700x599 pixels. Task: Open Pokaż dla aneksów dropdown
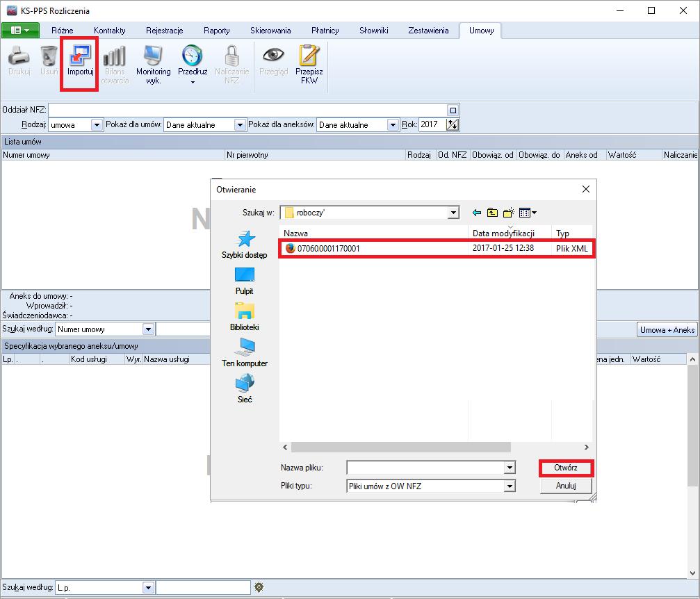(x=393, y=124)
